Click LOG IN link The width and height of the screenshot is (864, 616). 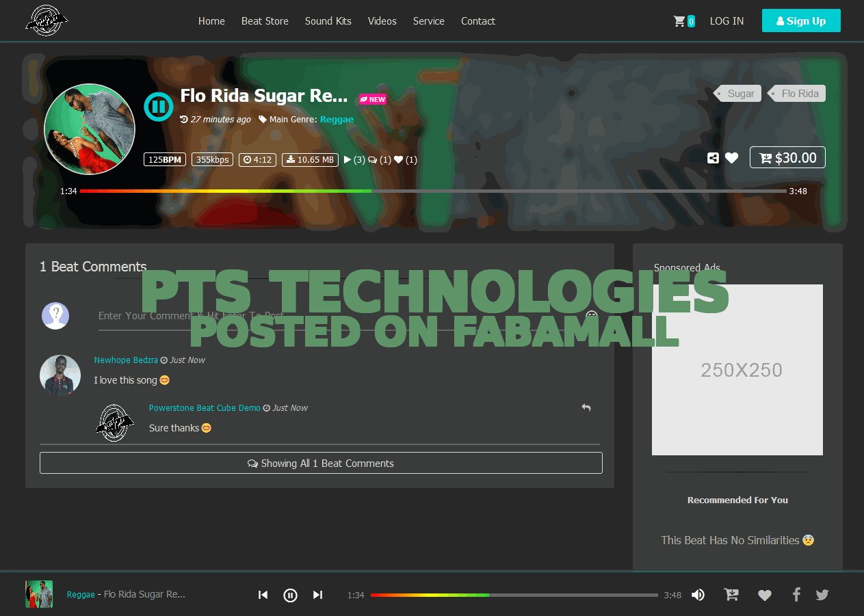tap(726, 21)
